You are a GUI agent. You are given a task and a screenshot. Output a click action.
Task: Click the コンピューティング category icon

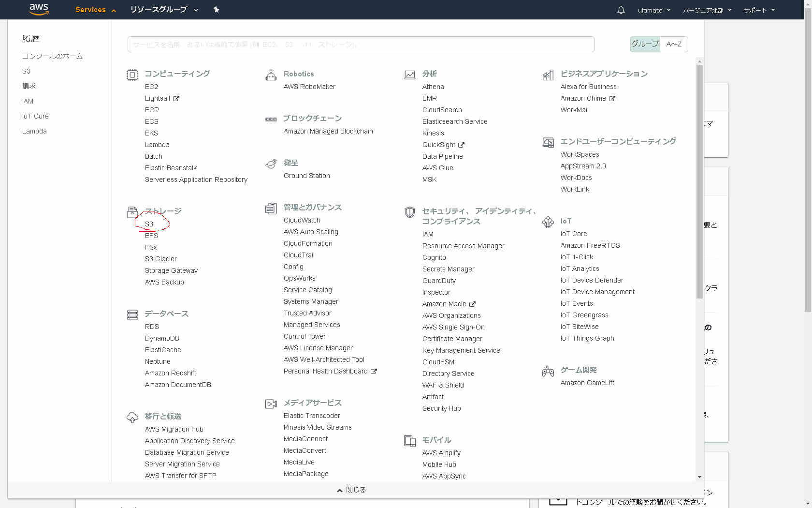coord(132,75)
